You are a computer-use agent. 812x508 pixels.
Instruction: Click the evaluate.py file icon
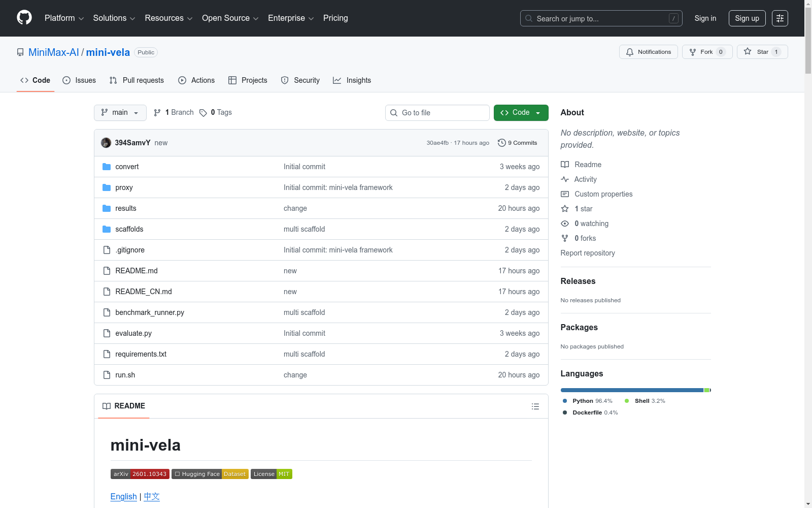(x=107, y=333)
